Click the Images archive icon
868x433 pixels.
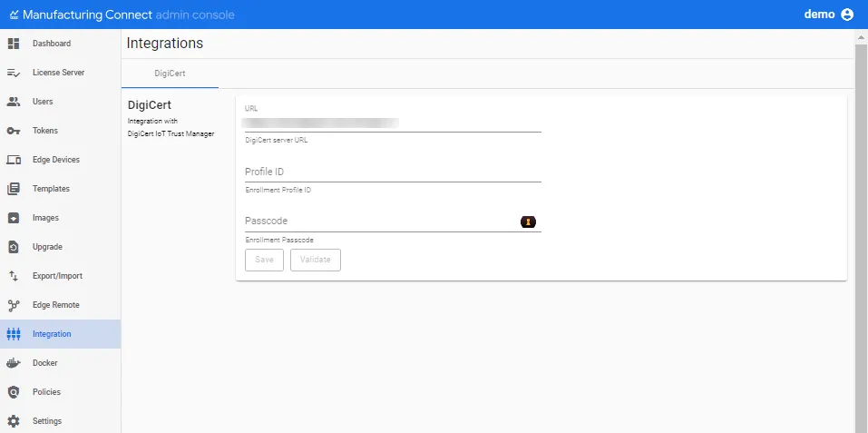click(x=14, y=218)
